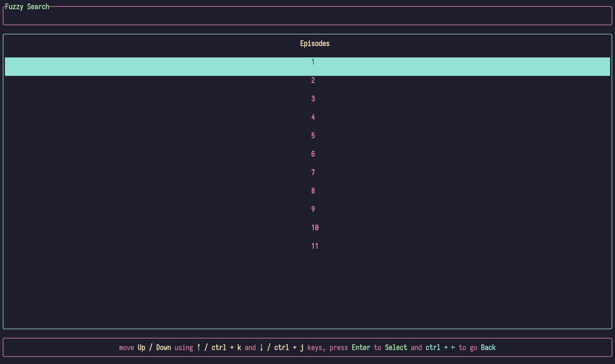Click the left arrow Back hint

pyautogui.click(x=453, y=347)
